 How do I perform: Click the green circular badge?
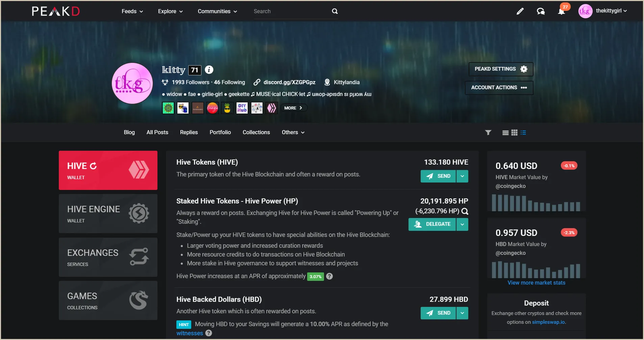coord(168,108)
